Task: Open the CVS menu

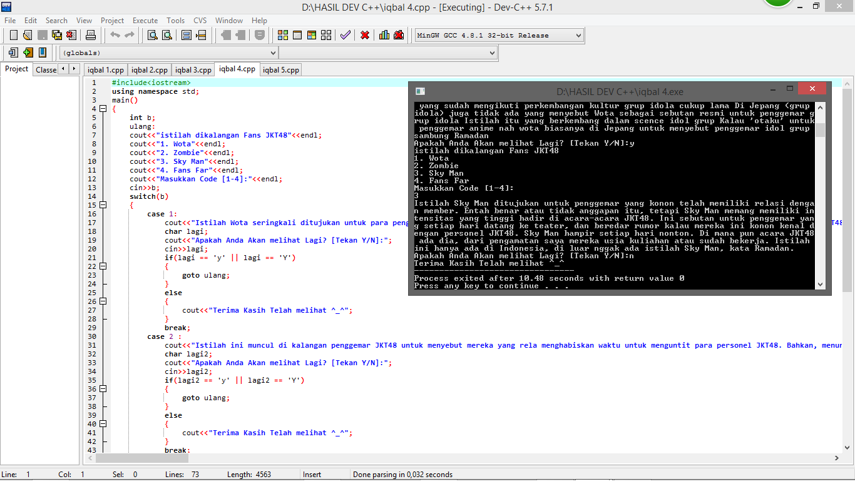Action: [200, 21]
